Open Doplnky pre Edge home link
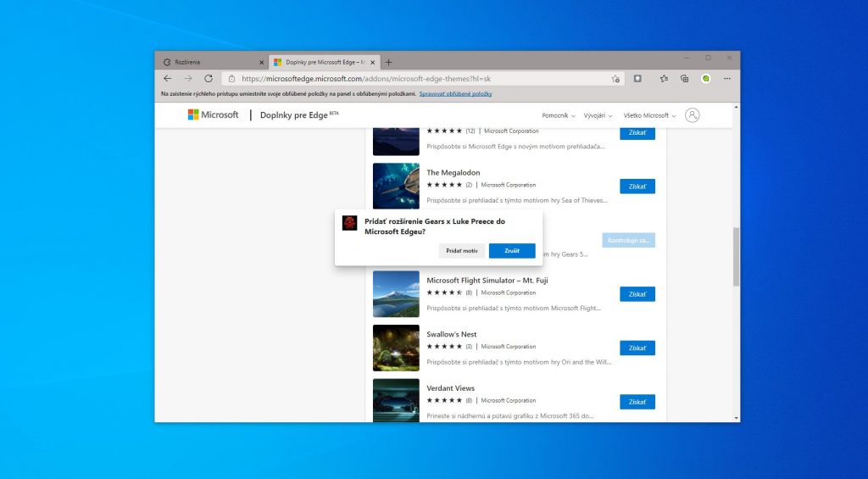 [299, 115]
